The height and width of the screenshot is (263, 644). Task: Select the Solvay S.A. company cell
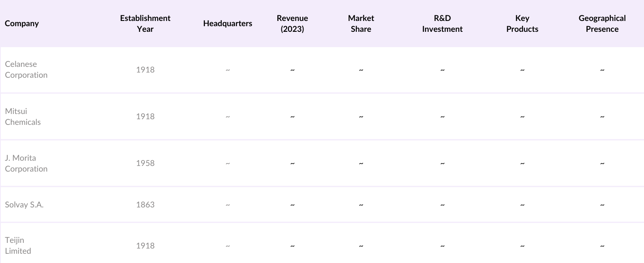click(24, 205)
